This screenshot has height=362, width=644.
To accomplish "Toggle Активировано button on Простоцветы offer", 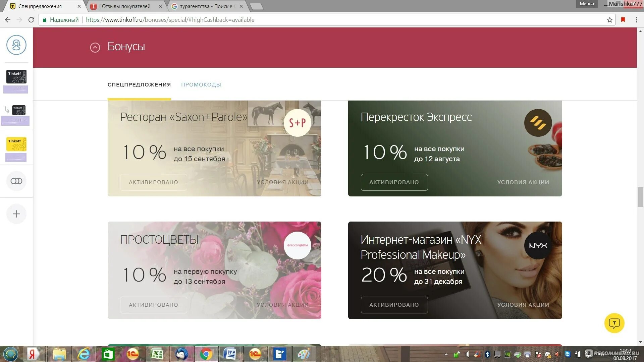I will coord(153,305).
